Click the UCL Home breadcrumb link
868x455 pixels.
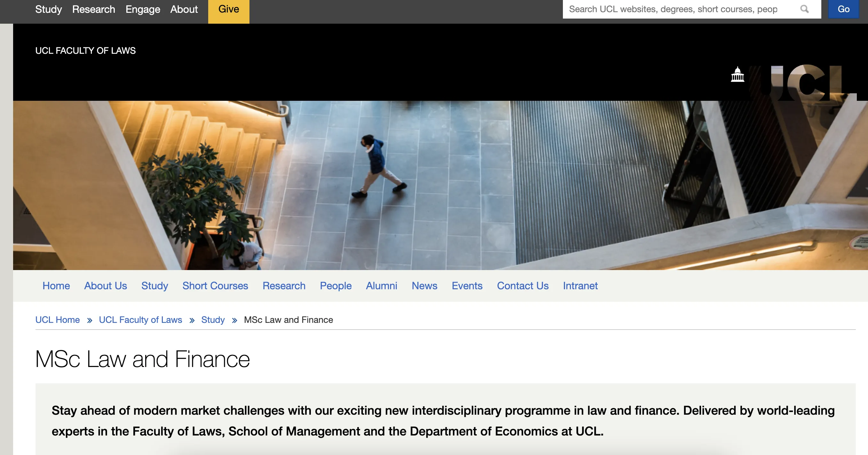pos(58,320)
